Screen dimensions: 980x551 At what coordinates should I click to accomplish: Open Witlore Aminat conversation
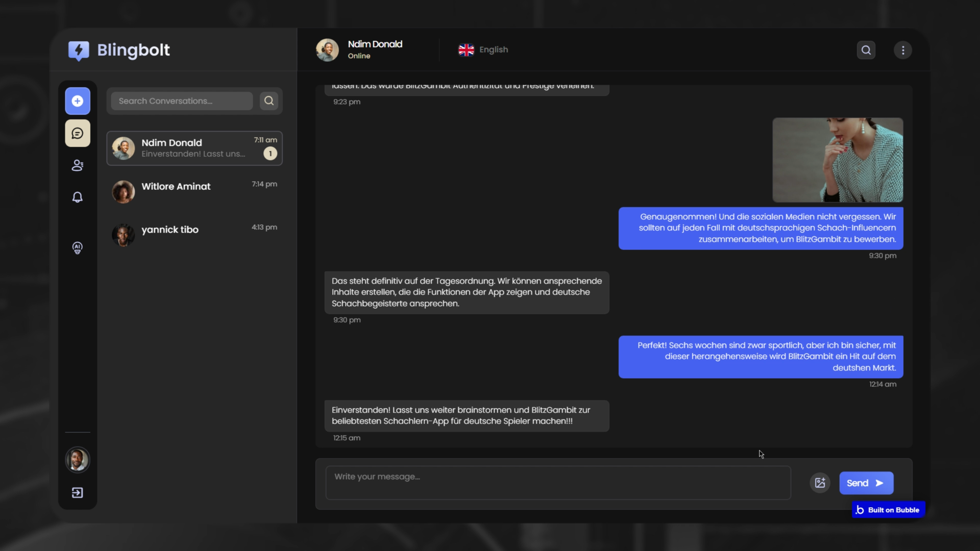click(194, 191)
